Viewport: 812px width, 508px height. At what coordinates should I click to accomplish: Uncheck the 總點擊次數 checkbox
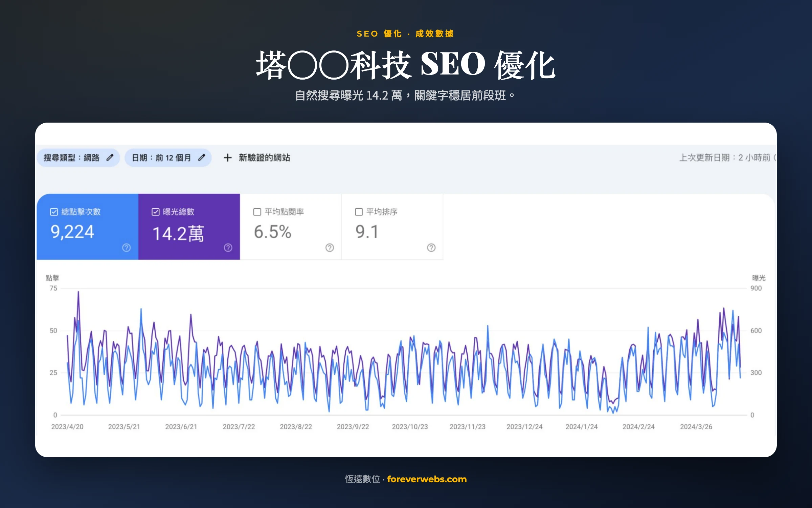[54, 212]
